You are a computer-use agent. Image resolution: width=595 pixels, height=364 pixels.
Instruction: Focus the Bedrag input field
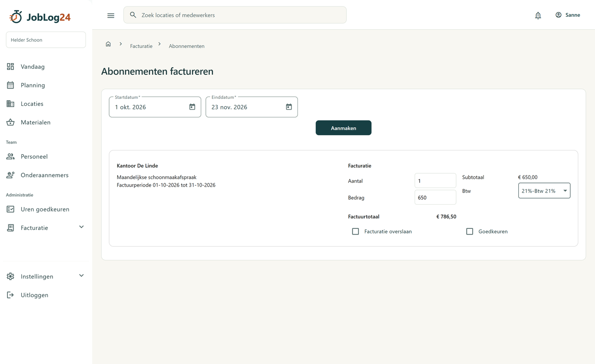[435, 197]
